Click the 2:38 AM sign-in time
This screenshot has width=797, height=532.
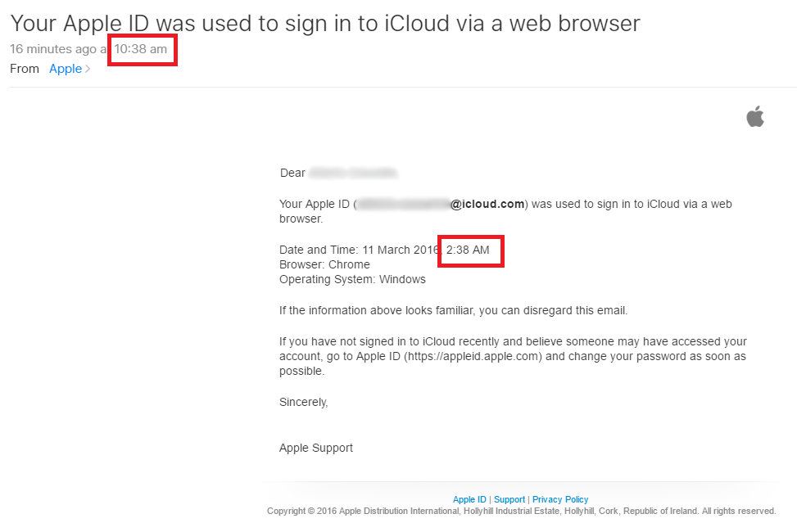click(x=468, y=250)
